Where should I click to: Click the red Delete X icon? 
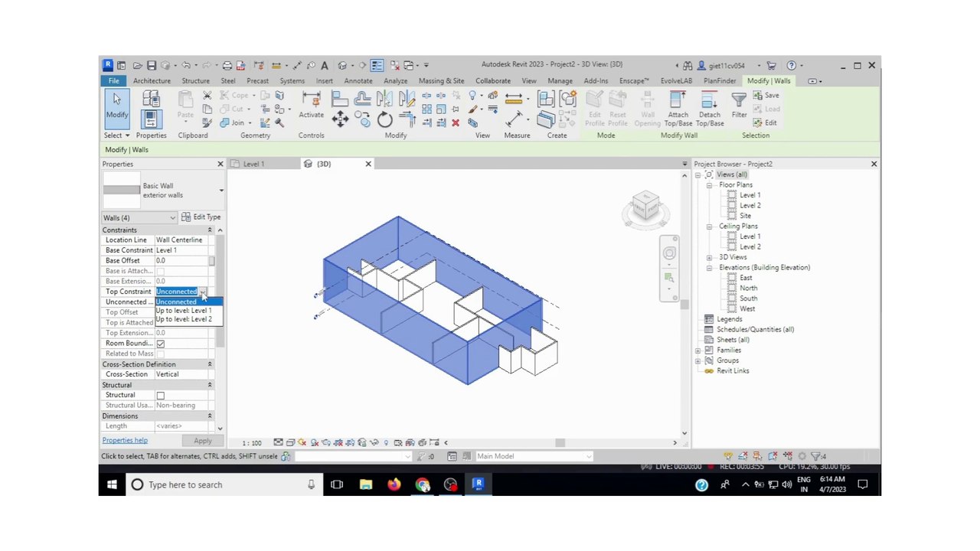pos(456,122)
